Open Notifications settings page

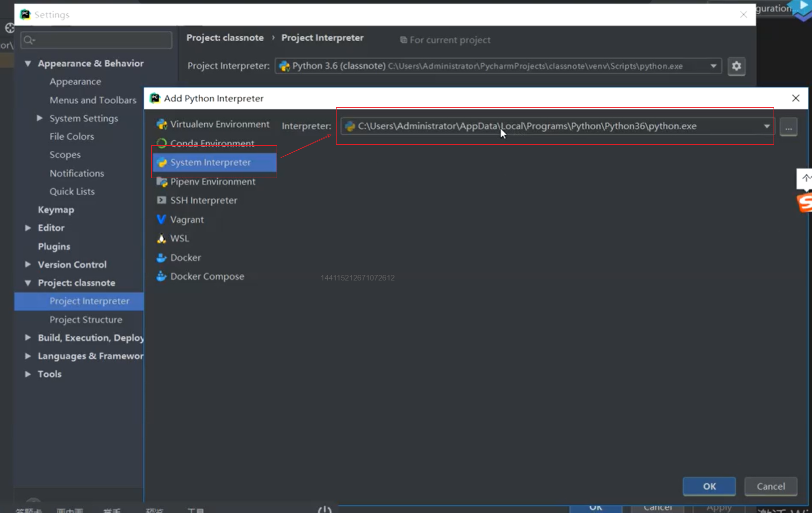[x=77, y=173]
